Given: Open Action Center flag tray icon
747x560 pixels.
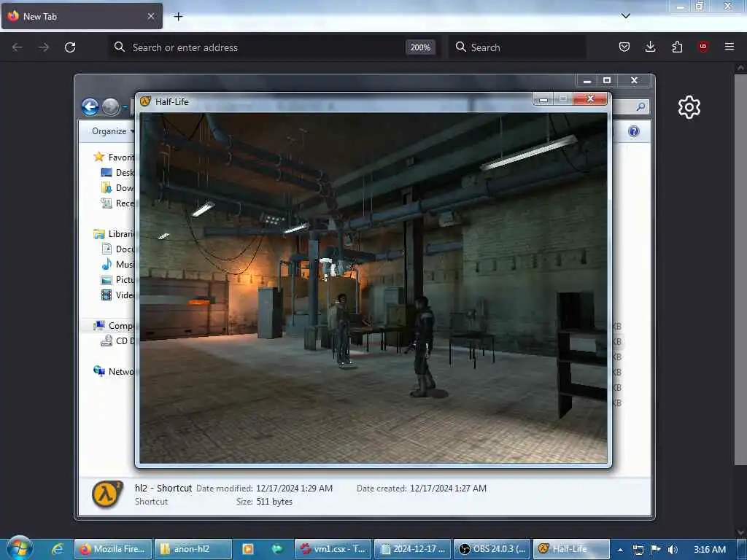Looking at the screenshot, I should point(655,550).
